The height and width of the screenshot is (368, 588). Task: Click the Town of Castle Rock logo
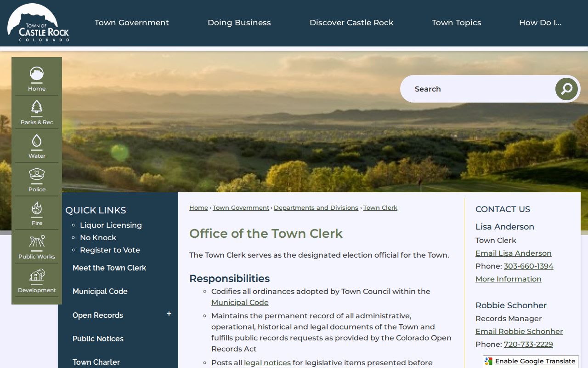pos(38,23)
